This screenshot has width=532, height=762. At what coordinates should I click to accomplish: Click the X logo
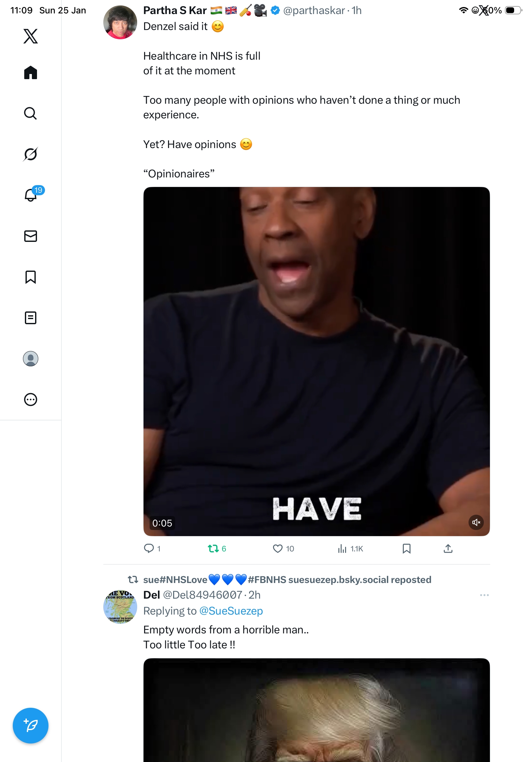(31, 36)
